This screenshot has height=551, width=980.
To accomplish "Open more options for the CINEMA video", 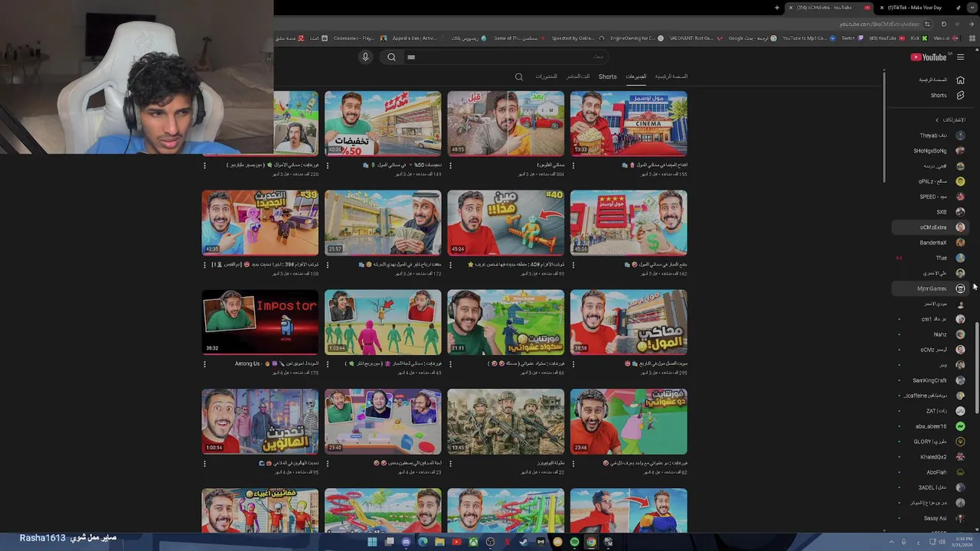I will tap(573, 165).
